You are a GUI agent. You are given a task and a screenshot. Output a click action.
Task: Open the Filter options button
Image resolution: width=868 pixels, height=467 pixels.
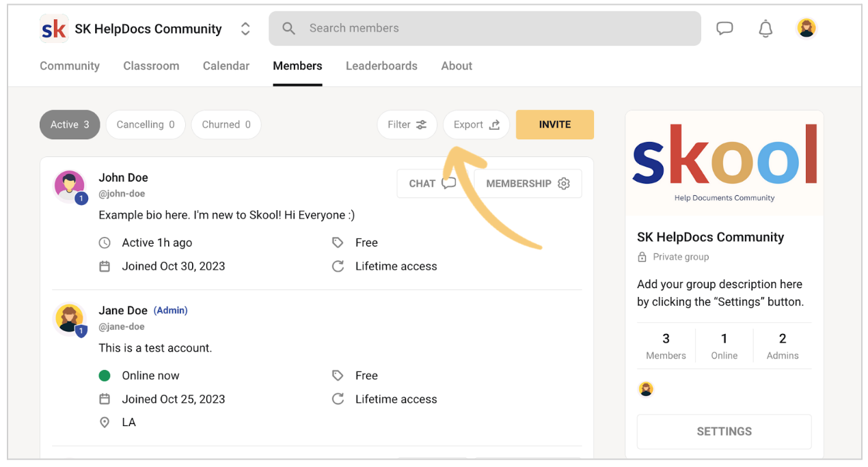coord(407,124)
